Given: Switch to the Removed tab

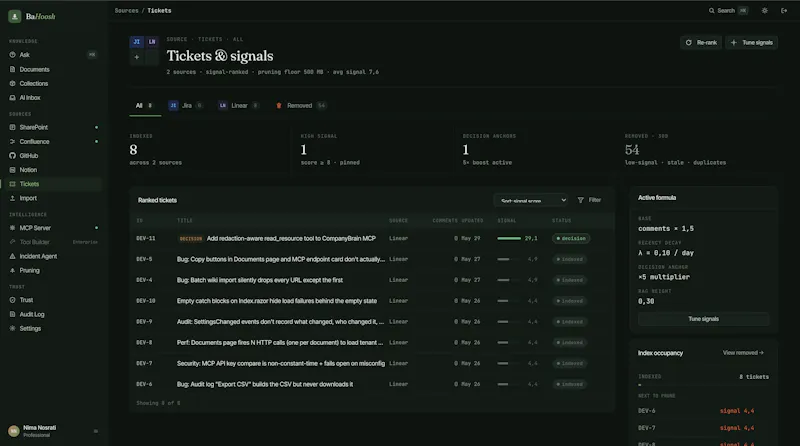Looking at the screenshot, I should (301, 106).
